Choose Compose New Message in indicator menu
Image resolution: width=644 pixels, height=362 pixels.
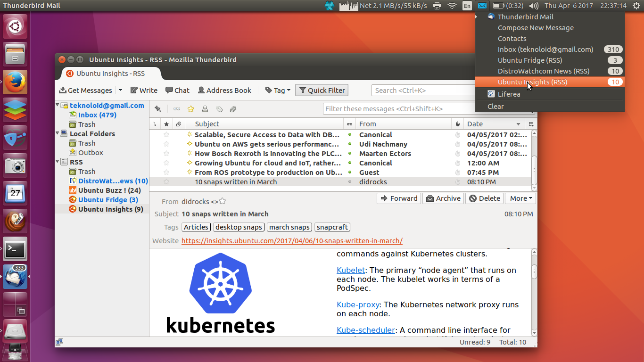click(550, 28)
